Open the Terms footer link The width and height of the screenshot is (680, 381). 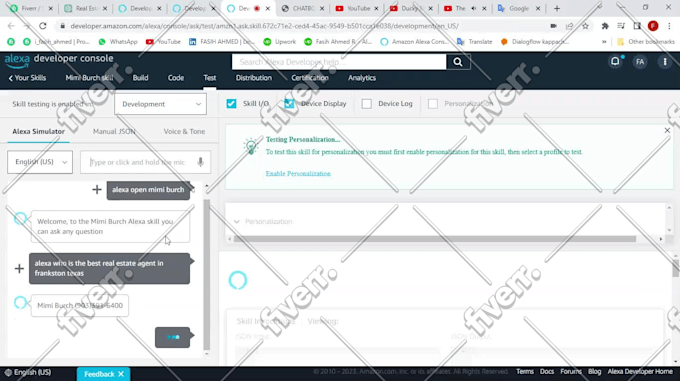pos(525,371)
